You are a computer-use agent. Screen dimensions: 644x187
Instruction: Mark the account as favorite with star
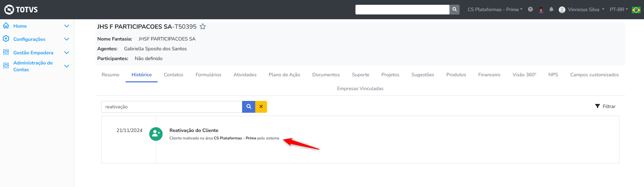pos(203,26)
